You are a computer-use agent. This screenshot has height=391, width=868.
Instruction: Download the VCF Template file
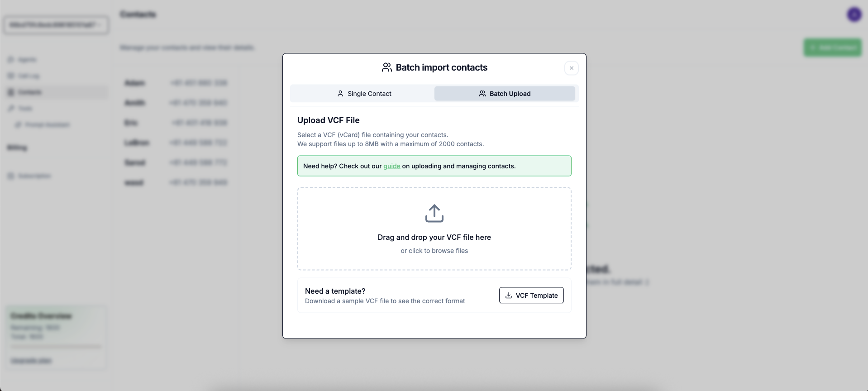click(x=531, y=296)
